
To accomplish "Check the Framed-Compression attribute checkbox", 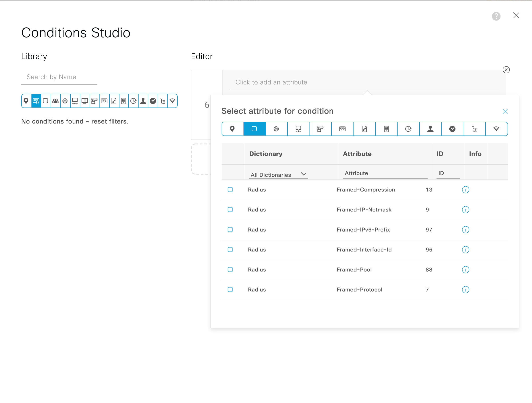I will click(230, 190).
